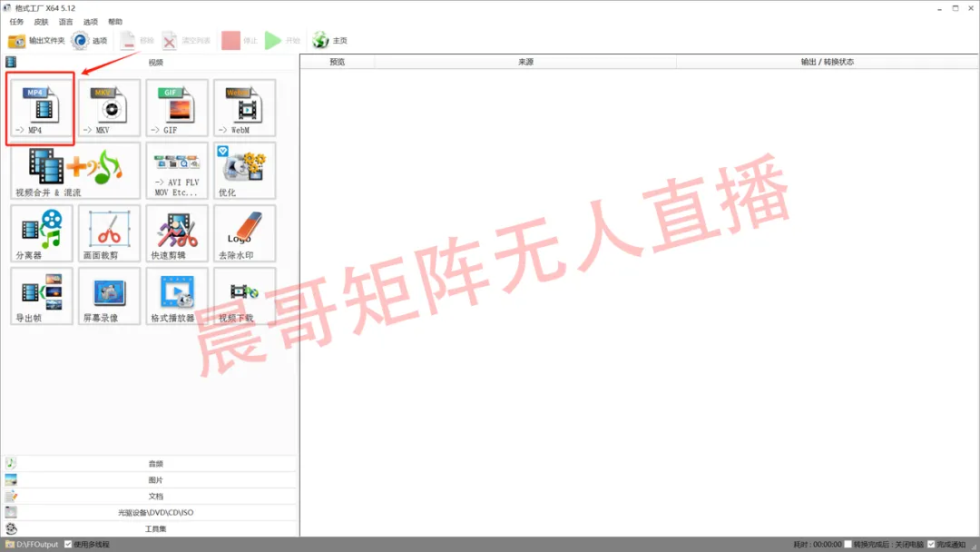Open the 视频下载 video downloader
This screenshot has width=980, height=552.
click(244, 296)
